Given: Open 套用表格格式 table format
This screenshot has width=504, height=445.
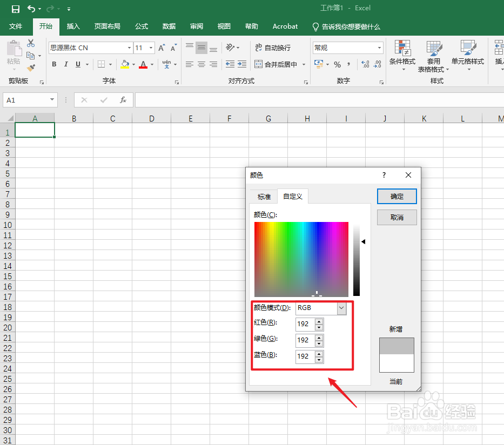Looking at the screenshot, I should pyautogui.click(x=433, y=56).
